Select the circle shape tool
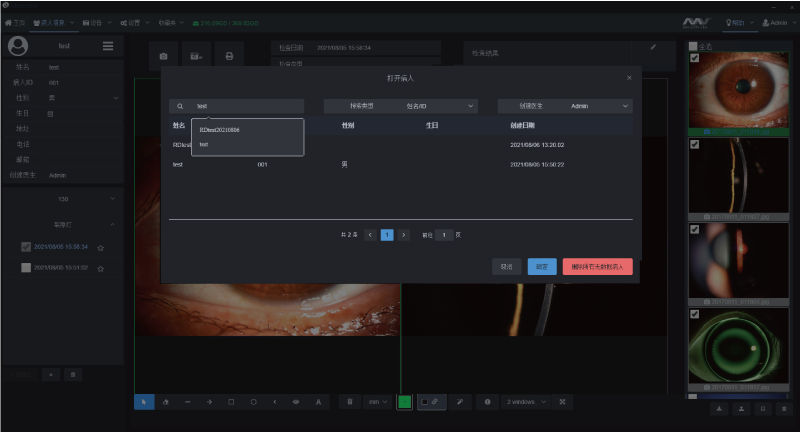The height and width of the screenshot is (432, 800). tap(254, 402)
